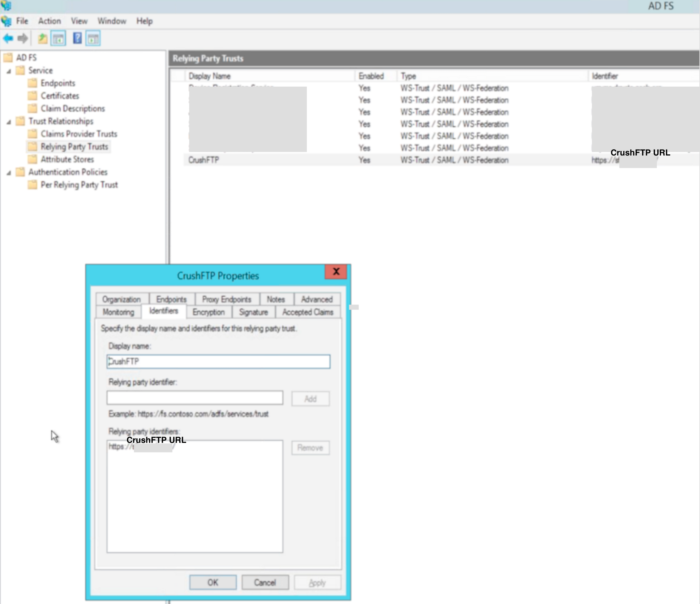This screenshot has width=700, height=604.
Task: Switch to the Organization tab
Action: [x=122, y=299]
